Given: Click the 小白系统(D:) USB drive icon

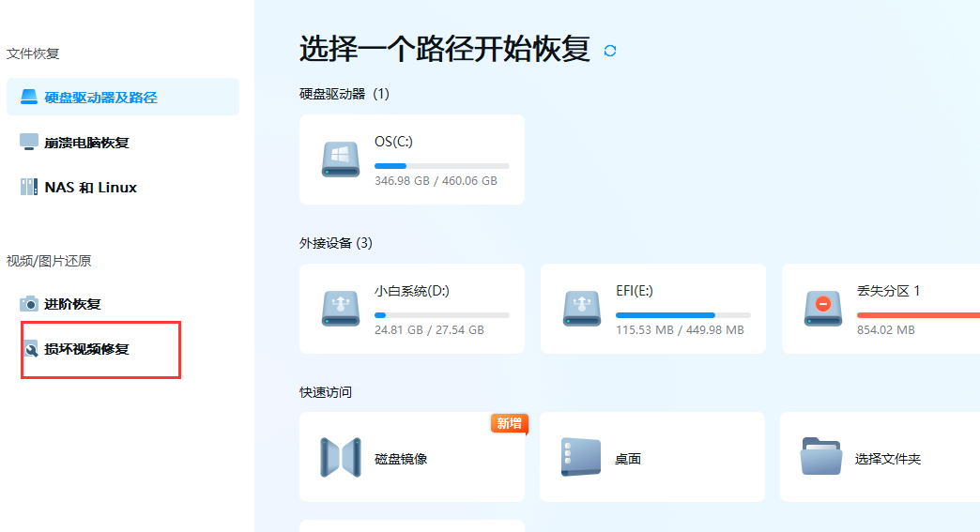Looking at the screenshot, I should pyautogui.click(x=341, y=309).
